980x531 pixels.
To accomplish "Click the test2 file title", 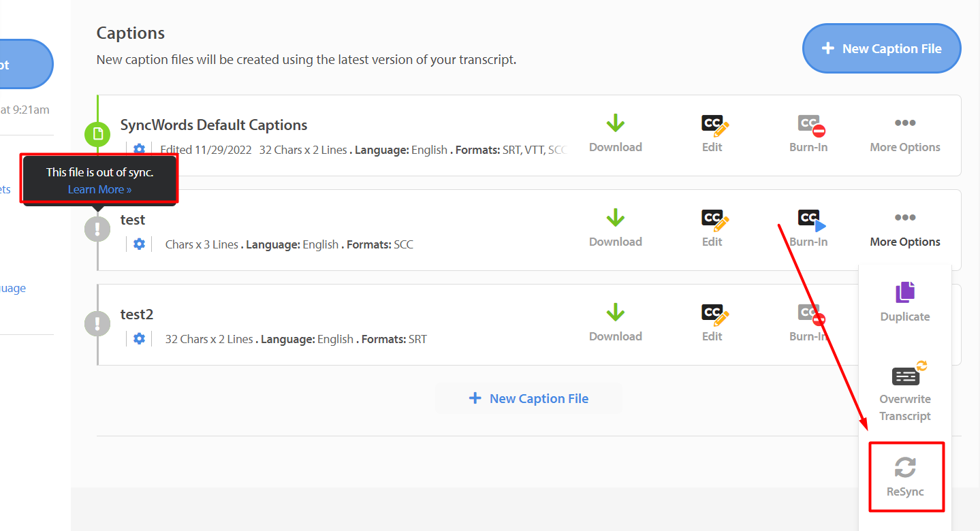I will (x=137, y=314).
